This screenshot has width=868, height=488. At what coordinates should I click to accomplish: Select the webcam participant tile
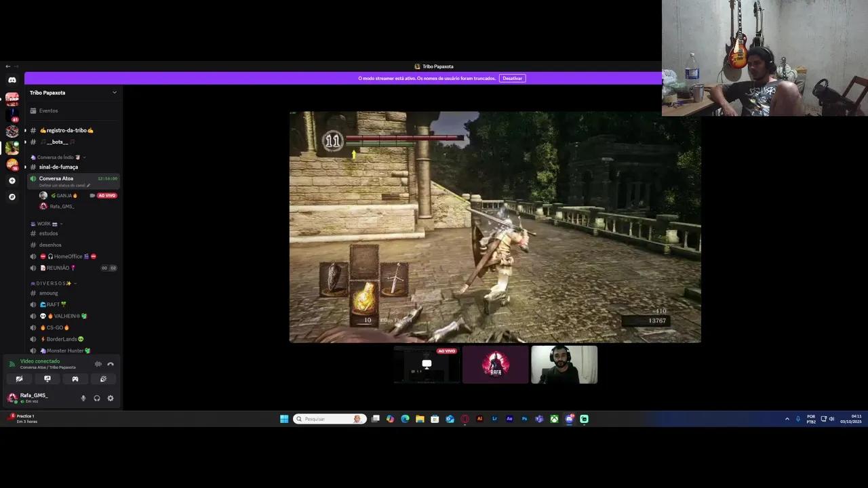pyautogui.click(x=564, y=365)
